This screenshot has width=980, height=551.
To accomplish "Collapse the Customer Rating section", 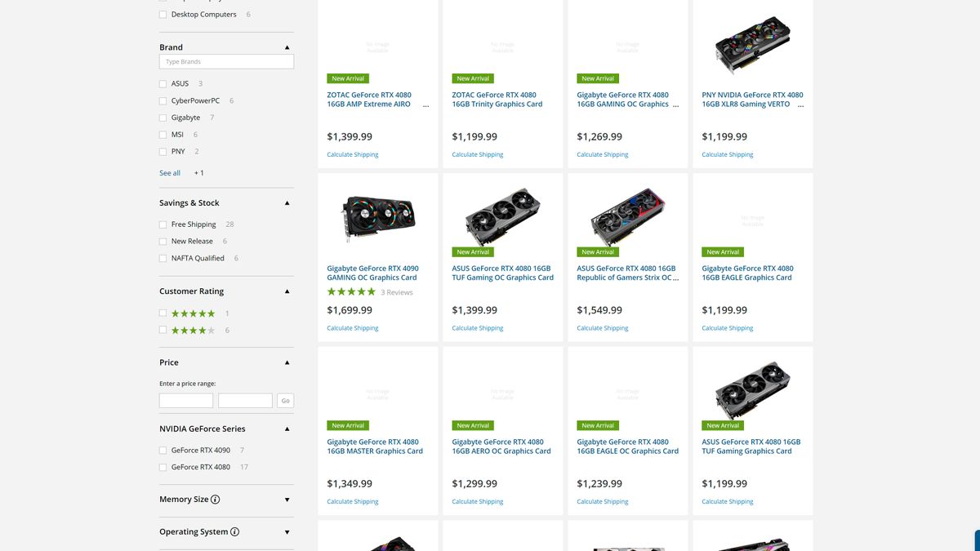I will 287,291.
